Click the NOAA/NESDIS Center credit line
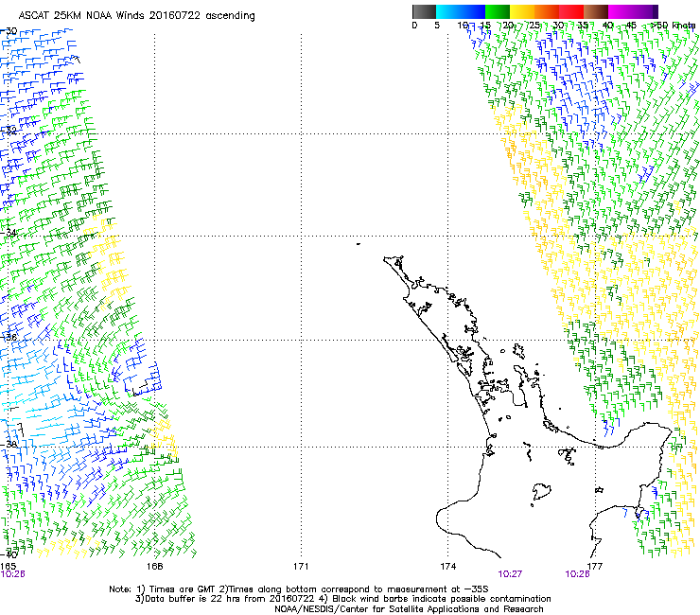 coord(409,609)
